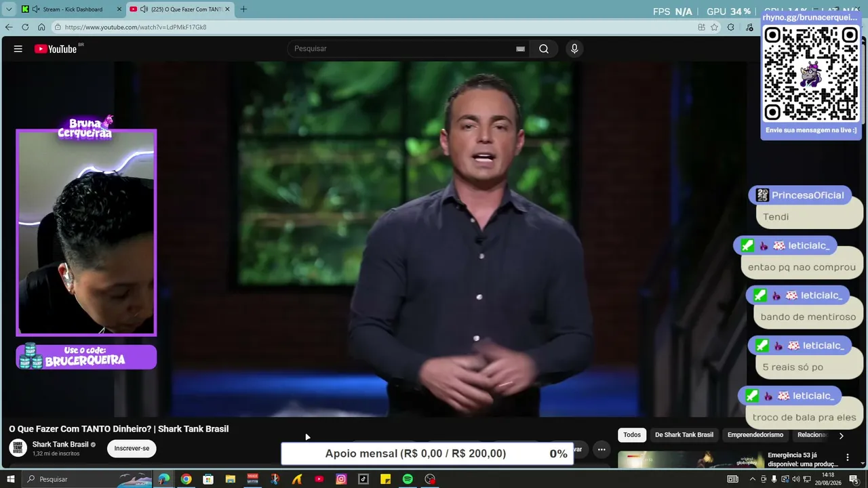Open TikTok from the taskbar
This screenshot has height=488, width=868.
point(363,479)
